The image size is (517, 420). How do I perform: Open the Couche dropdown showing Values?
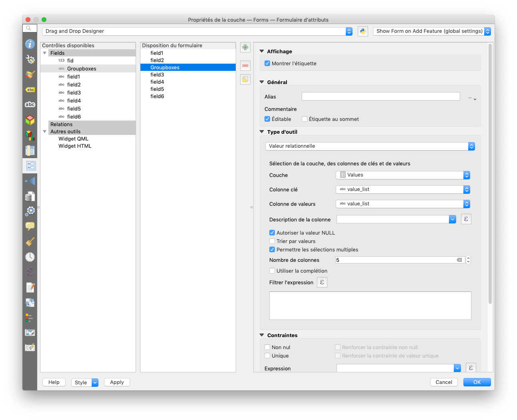coord(402,175)
